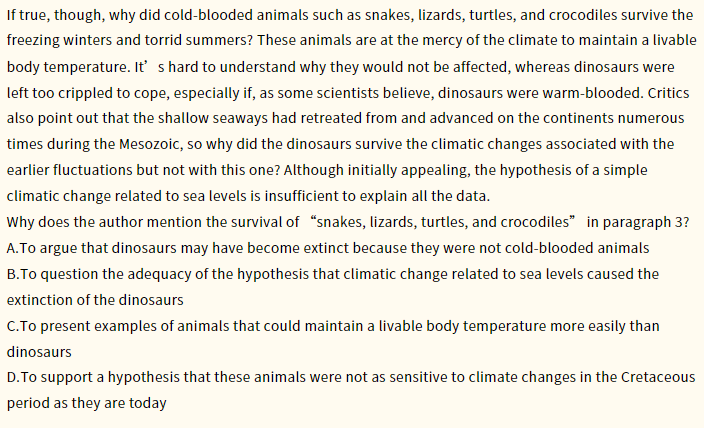Pick answer C about livable body temperature
The width and height of the screenshot is (704, 428).
(x=333, y=339)
